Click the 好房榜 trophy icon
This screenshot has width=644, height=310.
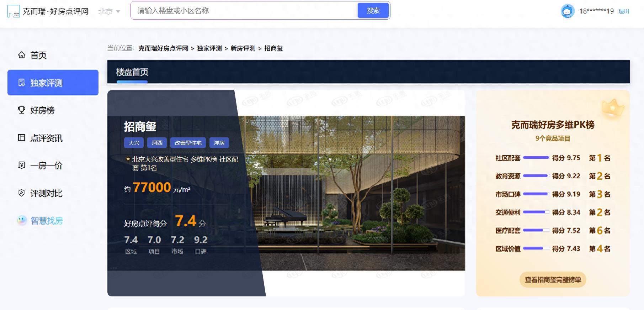(22, 110)
